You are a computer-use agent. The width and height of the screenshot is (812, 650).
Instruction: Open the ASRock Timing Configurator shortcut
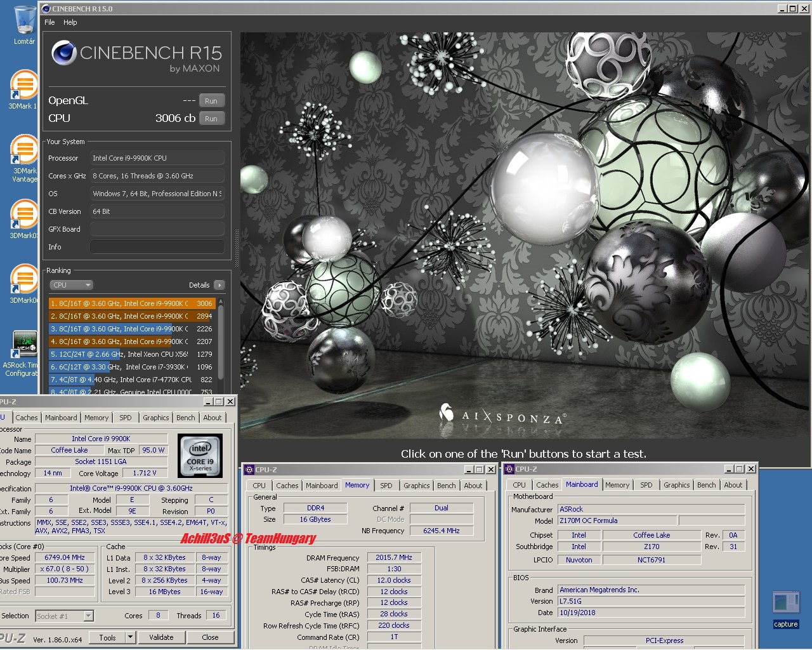(x=23, y=353)
